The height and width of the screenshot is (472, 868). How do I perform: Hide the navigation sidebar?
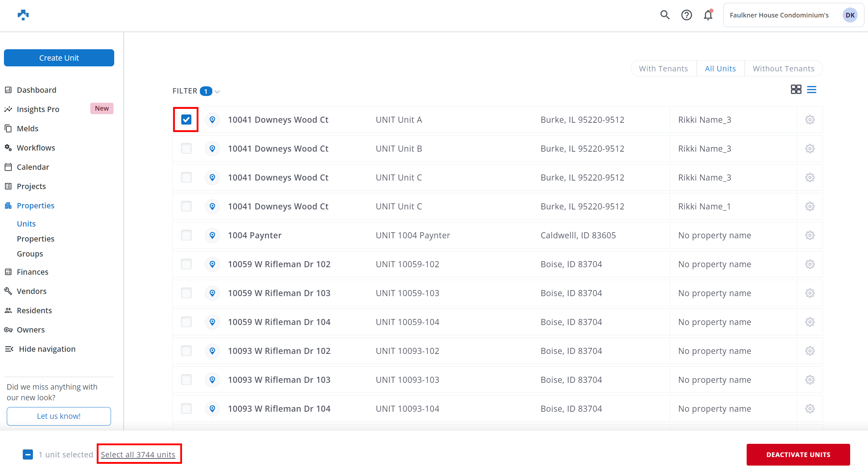47,349
